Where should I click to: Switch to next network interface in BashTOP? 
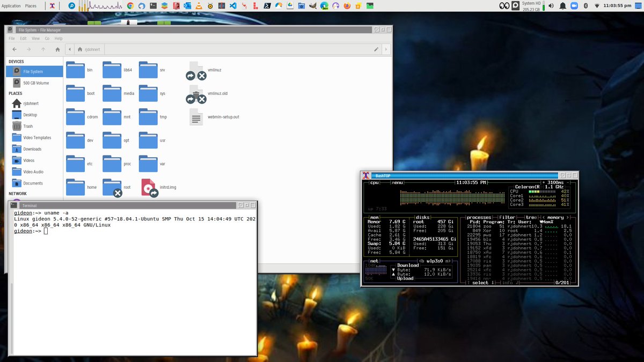click(449, 261)
